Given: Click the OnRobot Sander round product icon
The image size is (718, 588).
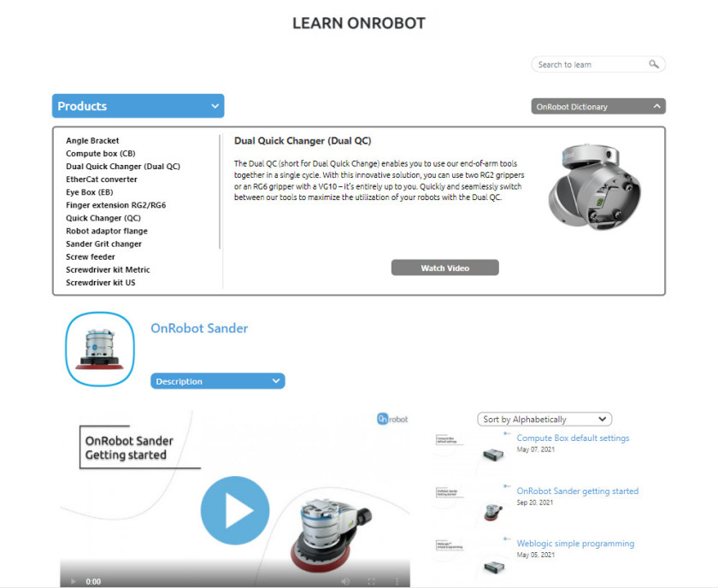Looking at the screenshot, I should [100, 349].
